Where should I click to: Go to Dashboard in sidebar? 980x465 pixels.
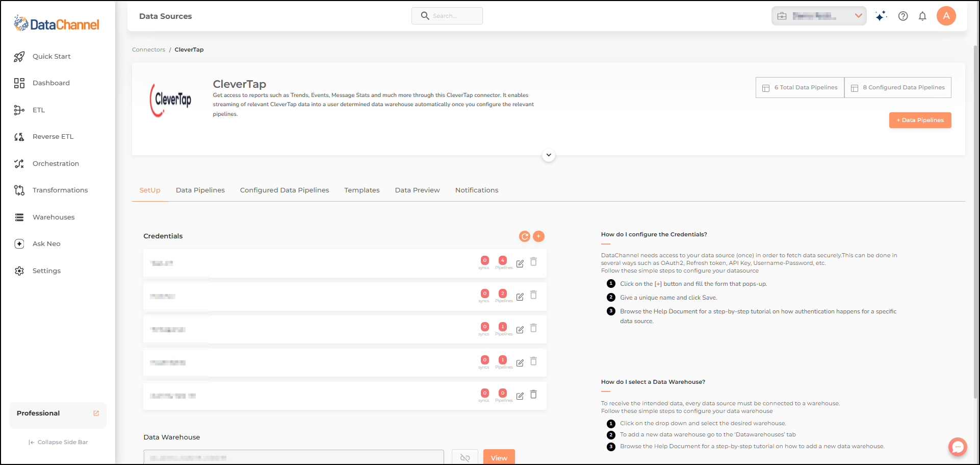click(x=51, y=83)
